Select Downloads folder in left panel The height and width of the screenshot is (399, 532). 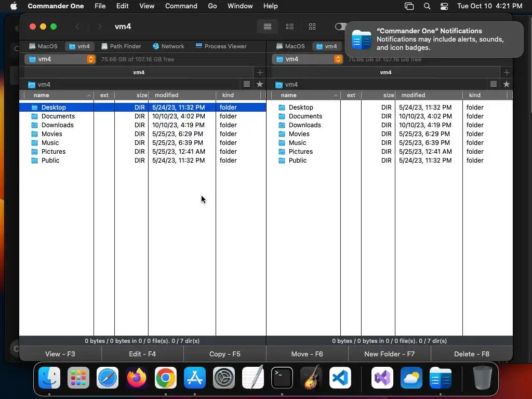pos(142,125)
